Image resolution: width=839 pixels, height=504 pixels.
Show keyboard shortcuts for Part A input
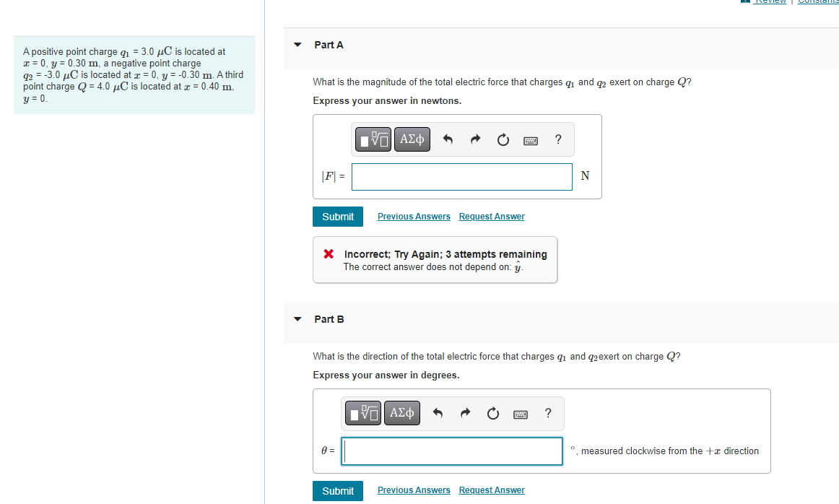click(x=530, y=139)
